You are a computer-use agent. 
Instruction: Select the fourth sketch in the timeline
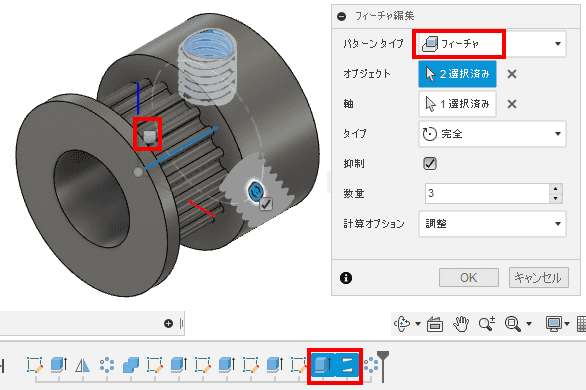click(x=250, y=365)
